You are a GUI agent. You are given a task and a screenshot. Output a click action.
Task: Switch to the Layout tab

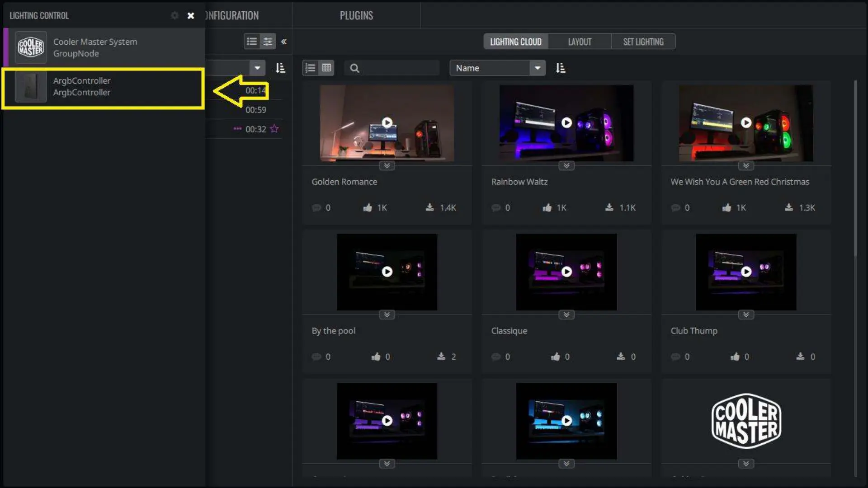(580, 42)
